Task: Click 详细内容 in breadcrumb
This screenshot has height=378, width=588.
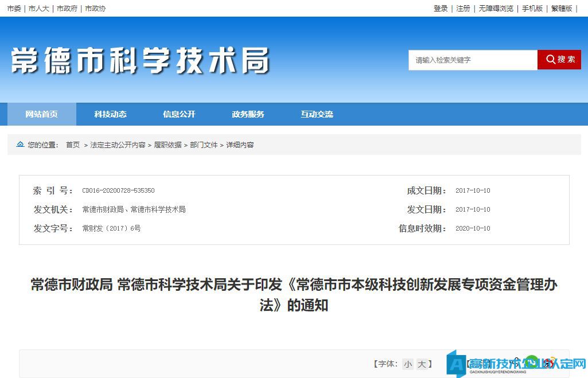Action: point(240,145)
